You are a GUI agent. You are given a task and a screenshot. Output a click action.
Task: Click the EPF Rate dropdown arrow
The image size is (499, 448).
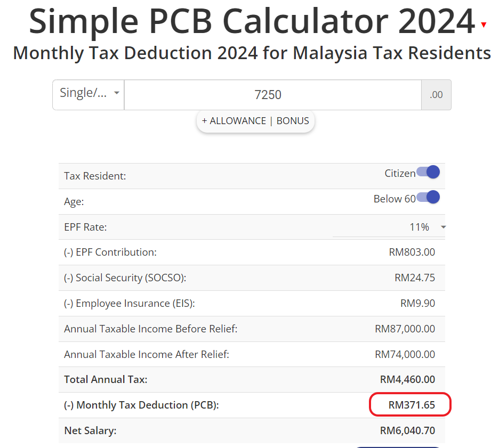[x=444, y=227]
